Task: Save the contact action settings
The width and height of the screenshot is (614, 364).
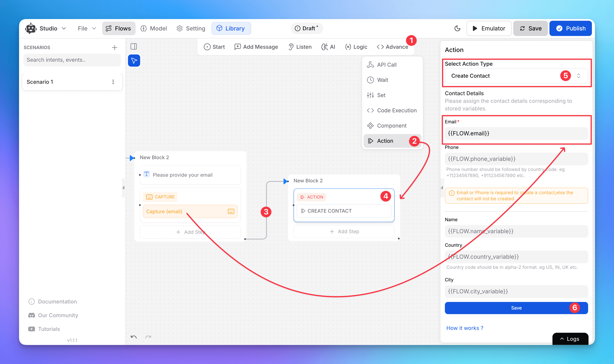Action: [x=516, y=308]
